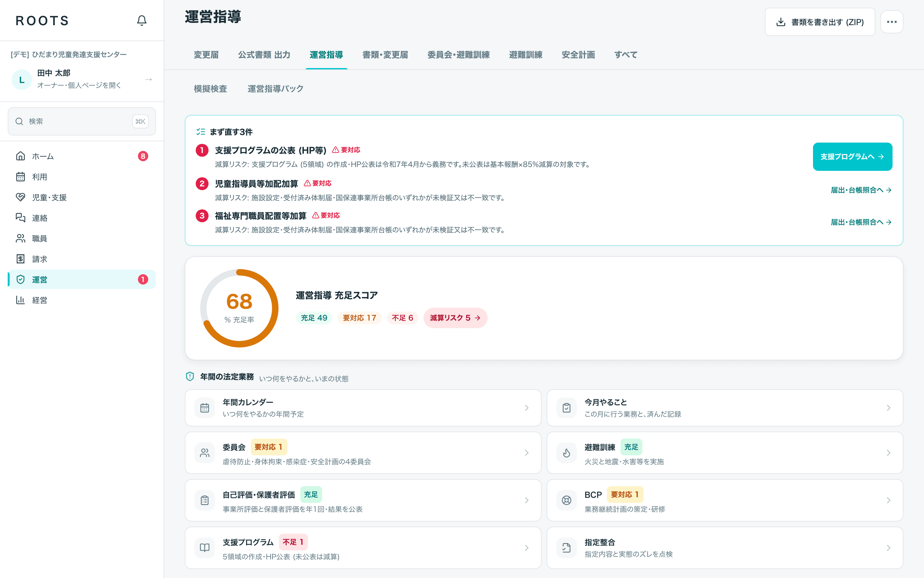Viewport: 924px width, 578px height.
Task: Click the ROOTS logo
Action: pos(42,21)
